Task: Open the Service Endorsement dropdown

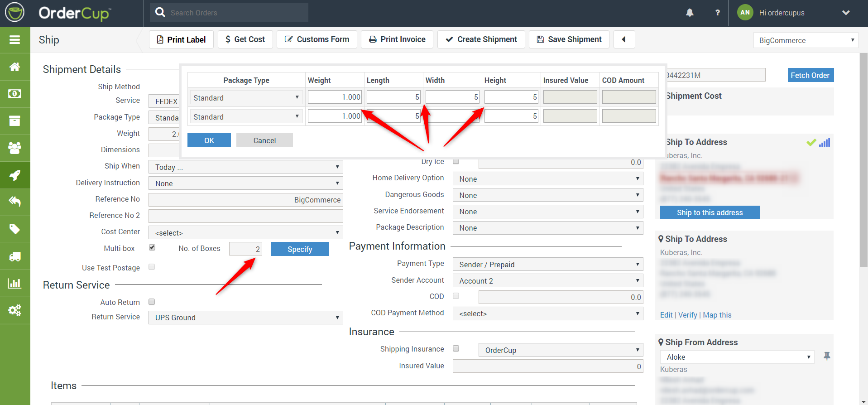Action: click(548, 212)
